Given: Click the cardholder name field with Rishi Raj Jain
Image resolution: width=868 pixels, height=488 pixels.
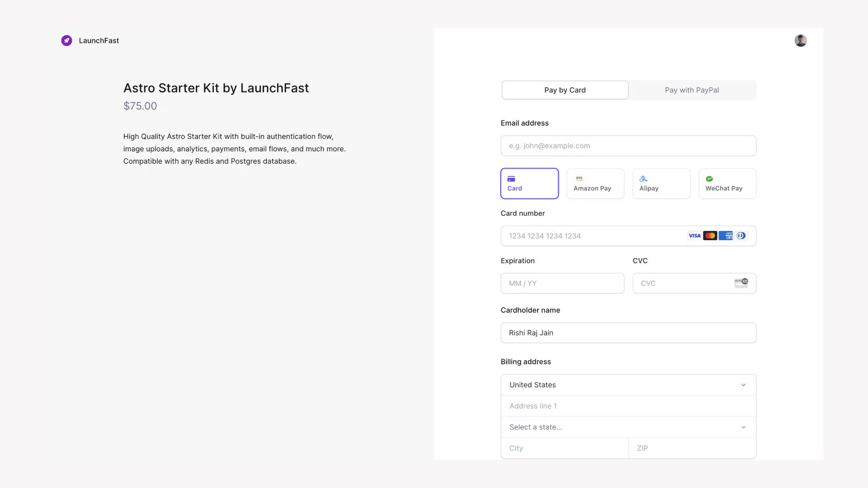Looking at the screenshot, I should [x=628, y=332].
